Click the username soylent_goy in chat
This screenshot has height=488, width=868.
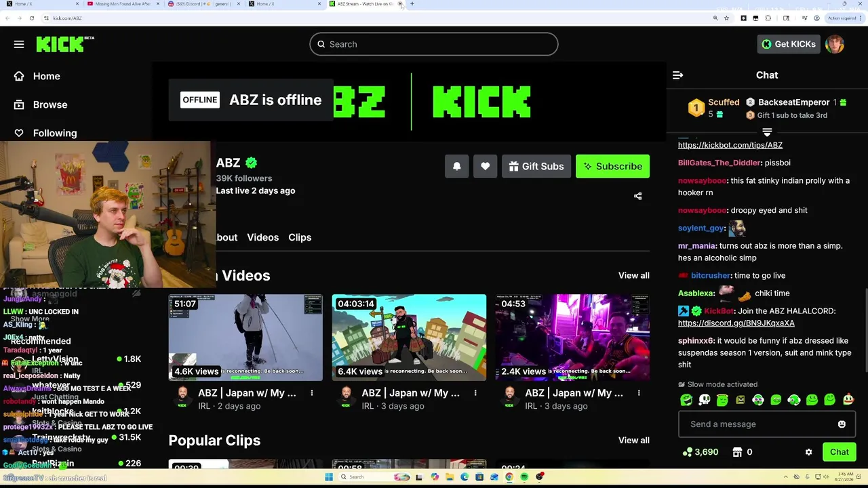pyautogui.click(x=701, y=228)
